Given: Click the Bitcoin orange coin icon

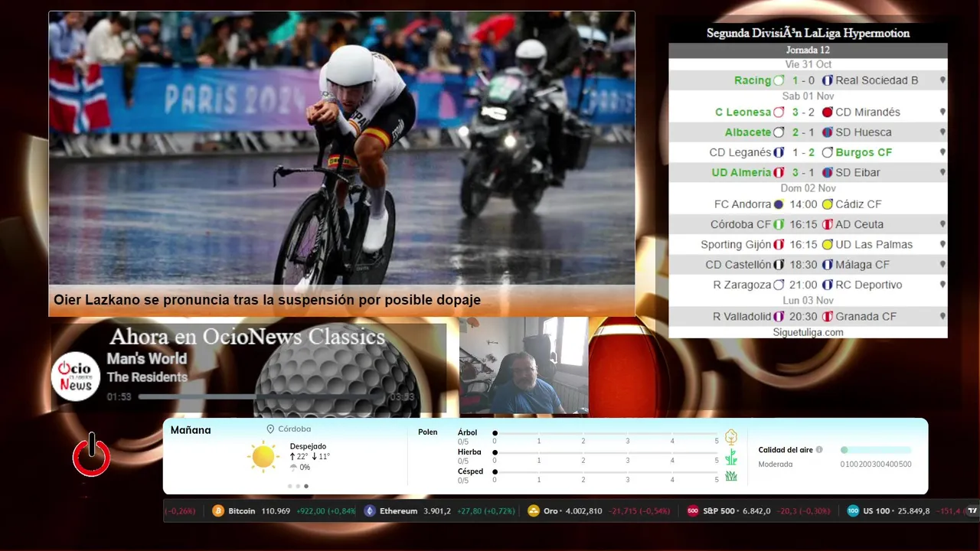Looking at the screenshot, I should (218, 510).
